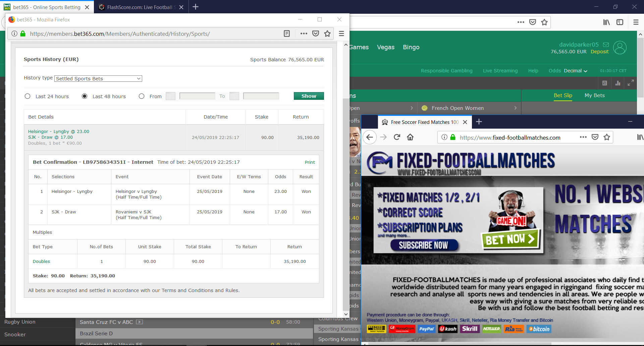Expand French Open Women item
Viewport: 644px width, 346px height.
point(469,108)
